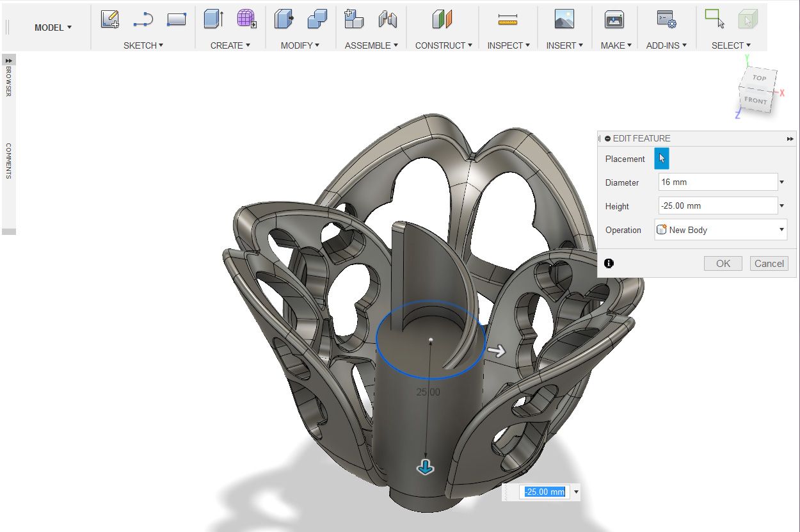Activate the Press Pull modify tool

283,19
